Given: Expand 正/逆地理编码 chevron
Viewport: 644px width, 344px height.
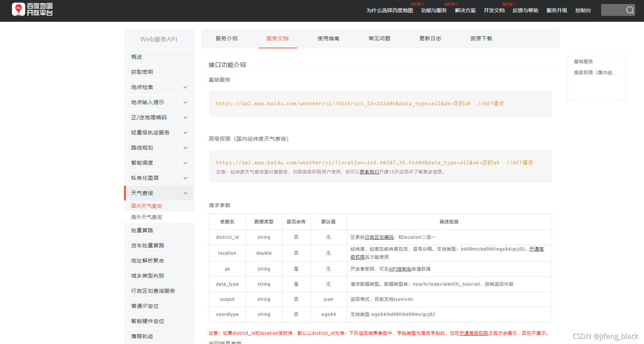Looking at the screenshot, I should (x=185, y=118).
